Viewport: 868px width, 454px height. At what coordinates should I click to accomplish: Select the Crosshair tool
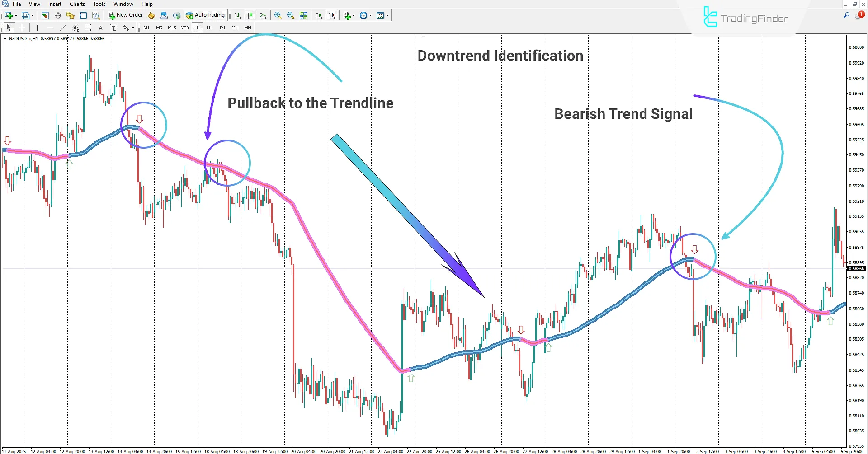coord(22,28)
